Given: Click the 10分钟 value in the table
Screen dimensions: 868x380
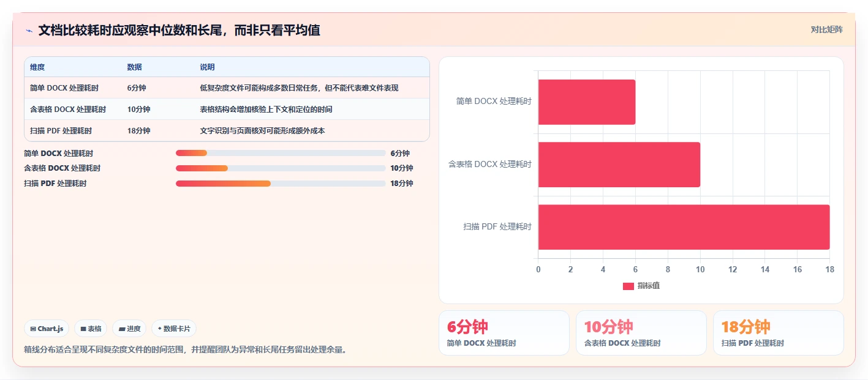Looking at the screenshot, I should coord(138,110).
